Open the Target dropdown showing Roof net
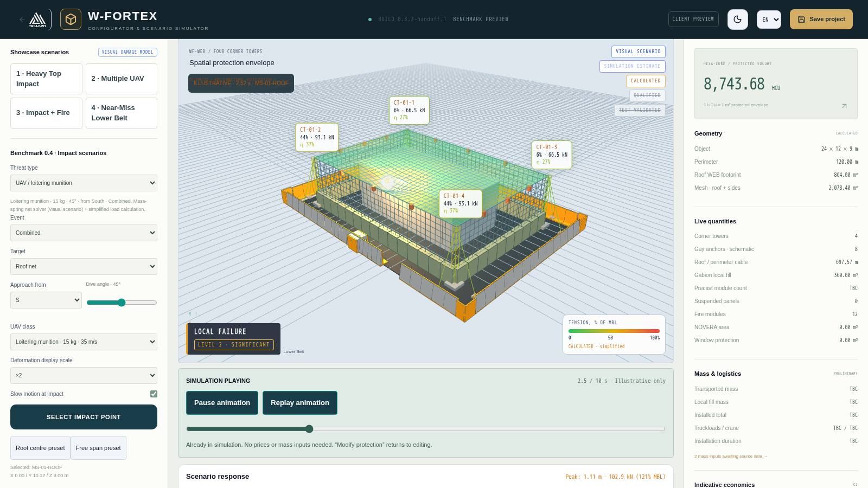 tap(84, 266)
